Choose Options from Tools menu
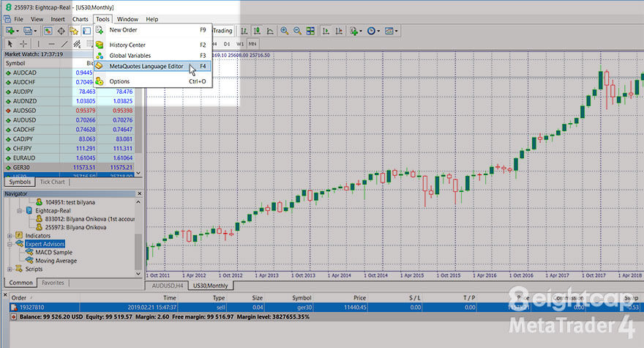The width and height of the screenshot is (644, 348). coord(153,81)
